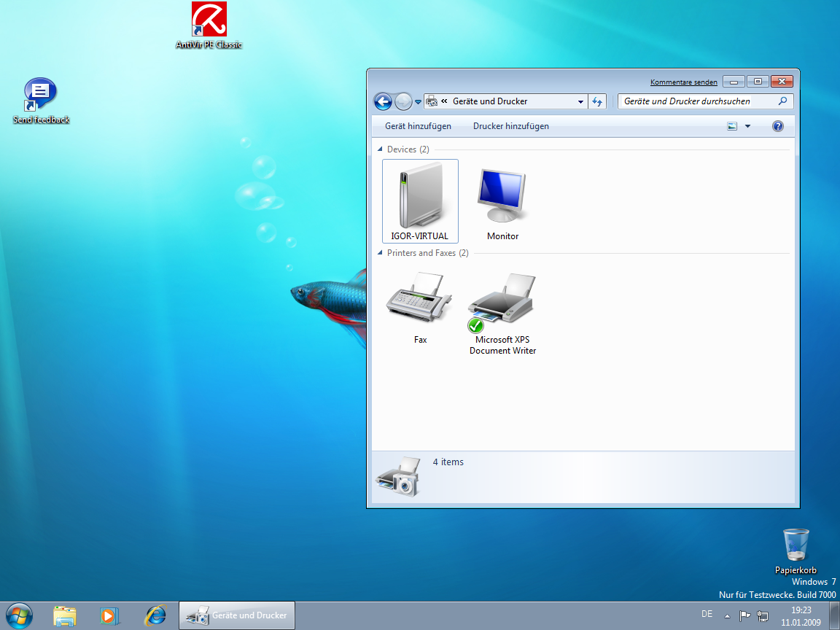840x630 pixels.
Task: Launch Internet Explorer from the taskbar
Action: [x=155, y=615]
